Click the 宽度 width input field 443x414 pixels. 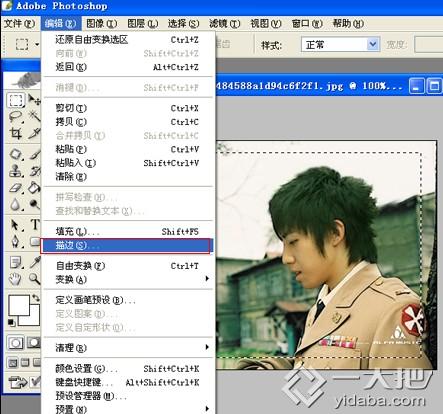click(x=429, y=44)
